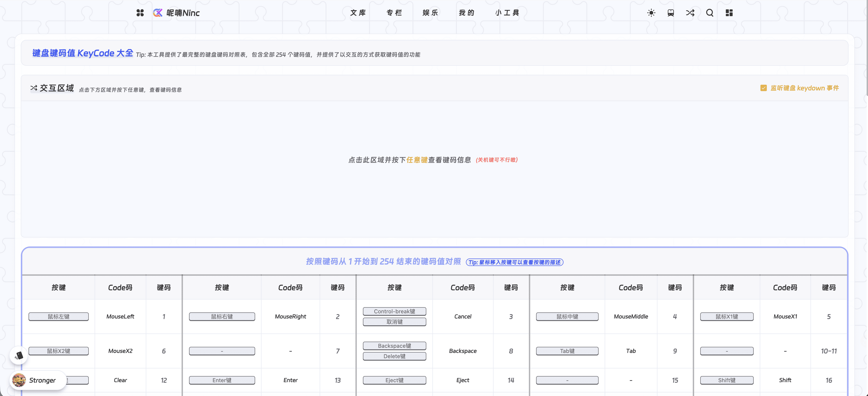Screen dimensions: 868x396
Task: Click the floating cards widget icon
Action: 19,355
